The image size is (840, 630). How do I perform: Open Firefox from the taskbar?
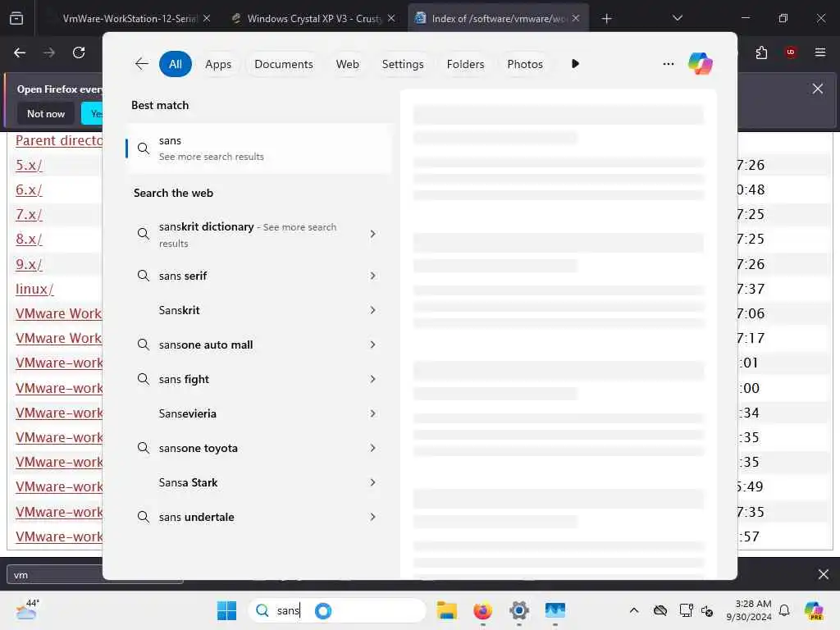click(x=482, y=610)
